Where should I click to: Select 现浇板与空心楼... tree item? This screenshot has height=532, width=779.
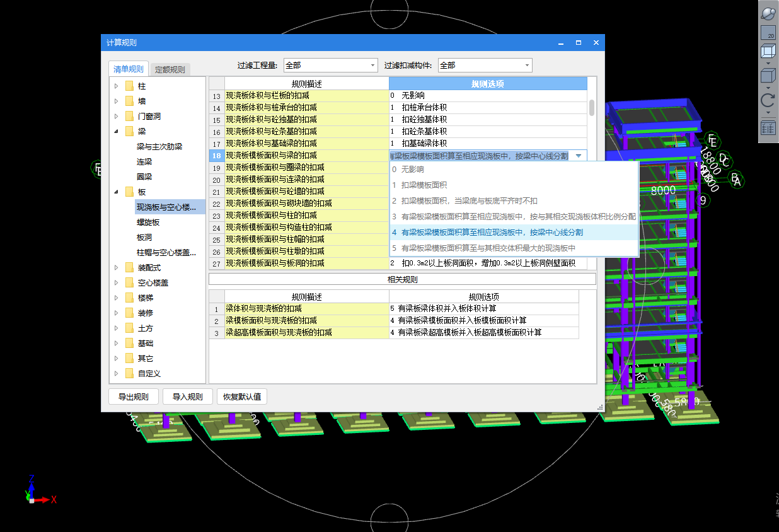coord(170,207)
